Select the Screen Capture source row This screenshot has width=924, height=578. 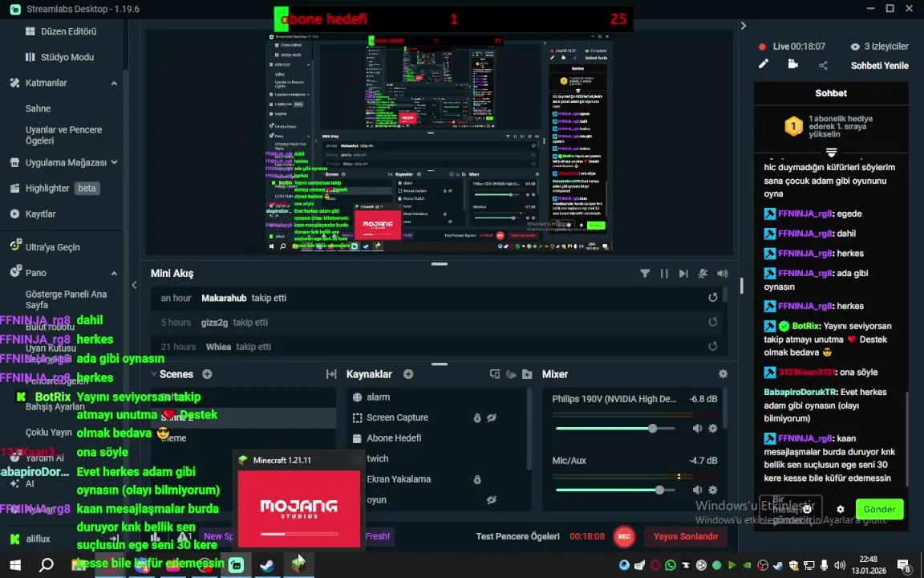[x=435, y=417]
